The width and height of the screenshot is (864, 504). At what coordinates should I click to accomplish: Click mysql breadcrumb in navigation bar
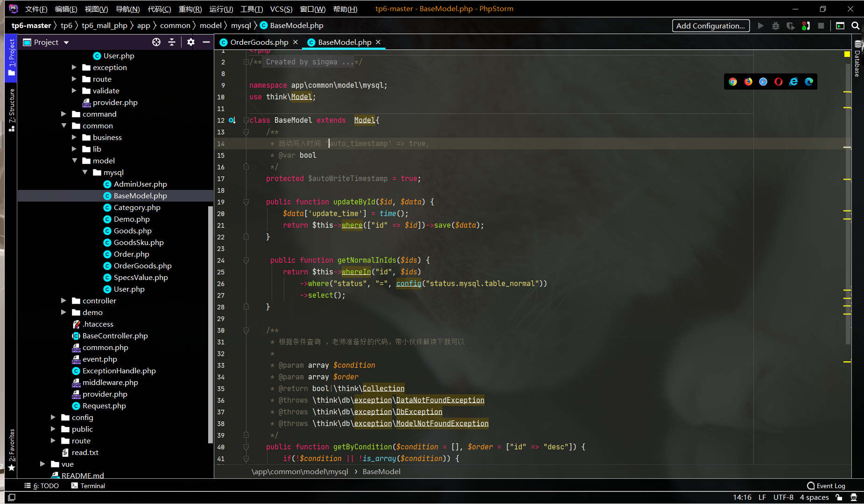coord(241,25)
